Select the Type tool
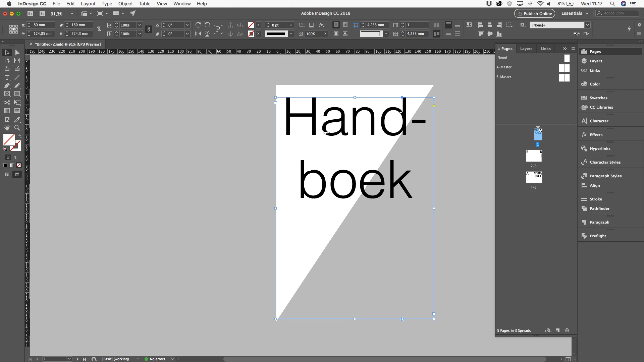Image resolution: width=644 pixels, height=362 pixels. point(7,77)
